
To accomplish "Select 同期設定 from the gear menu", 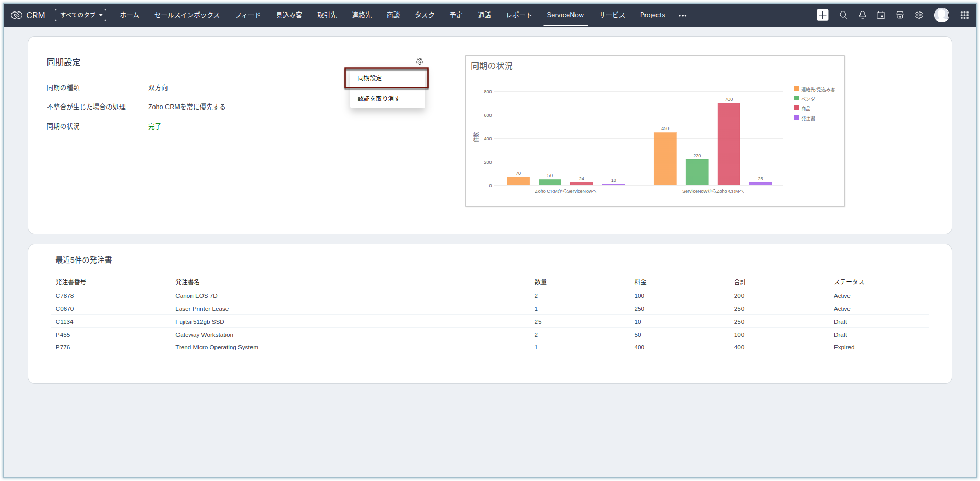I will coord(387,78).
